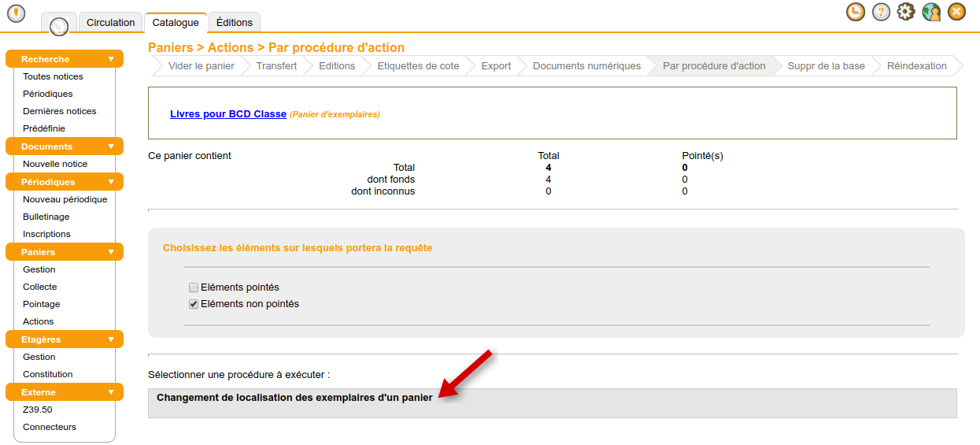Click the orange X logout icon
Screen dimensions: 980x445
coord(956,12)
